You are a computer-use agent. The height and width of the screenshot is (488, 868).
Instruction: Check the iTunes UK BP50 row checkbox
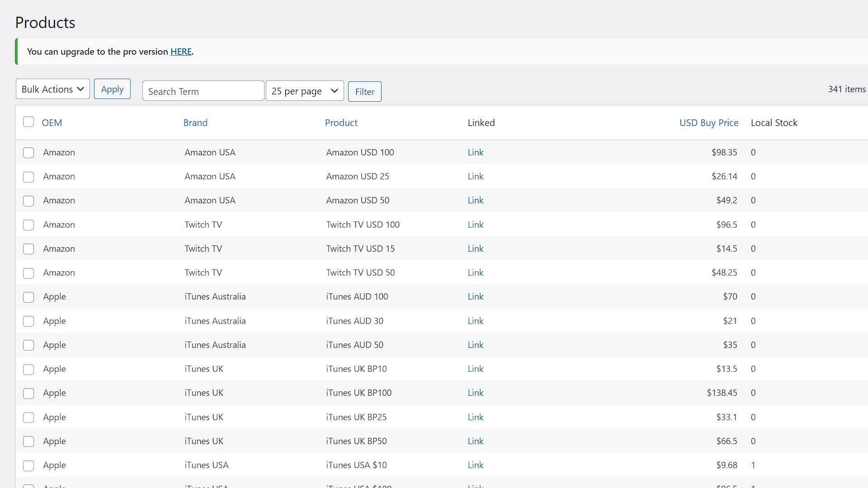pyautogui.click(x=28, y=441)
